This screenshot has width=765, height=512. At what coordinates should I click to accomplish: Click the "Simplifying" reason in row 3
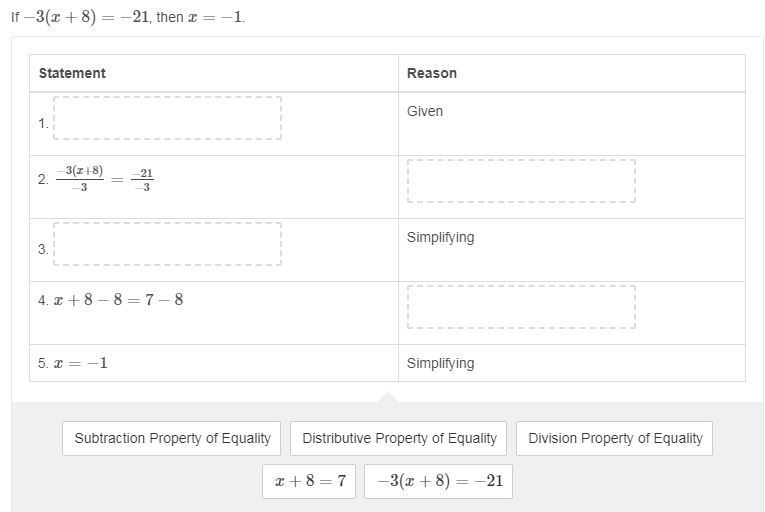pyautogui.click(x=440, y=237)
